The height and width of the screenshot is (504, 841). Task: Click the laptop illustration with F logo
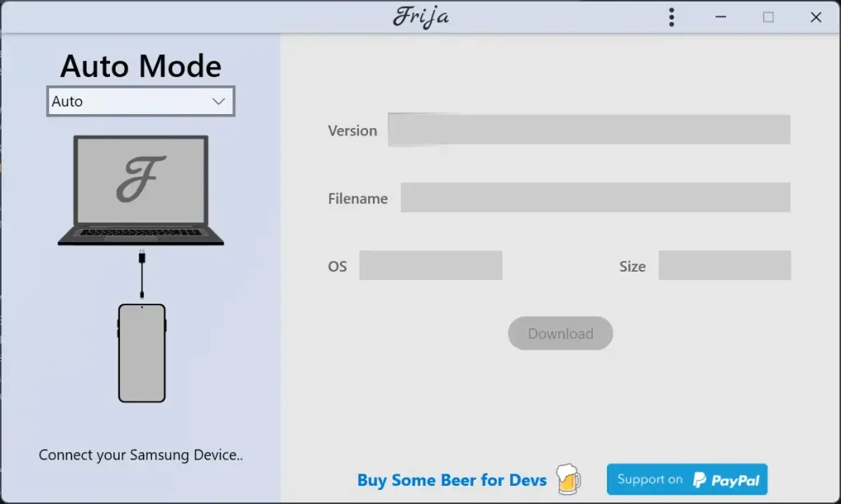click(140, 190)
